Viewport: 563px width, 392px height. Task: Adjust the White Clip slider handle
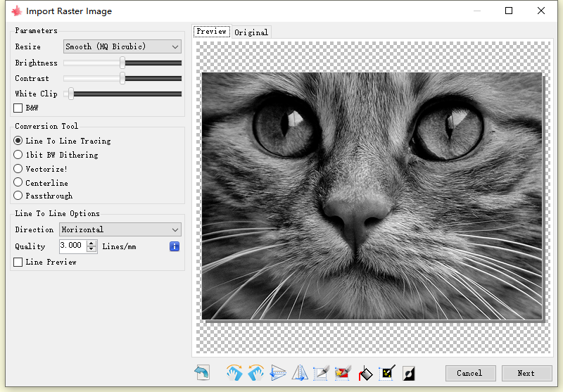point(71,94)
